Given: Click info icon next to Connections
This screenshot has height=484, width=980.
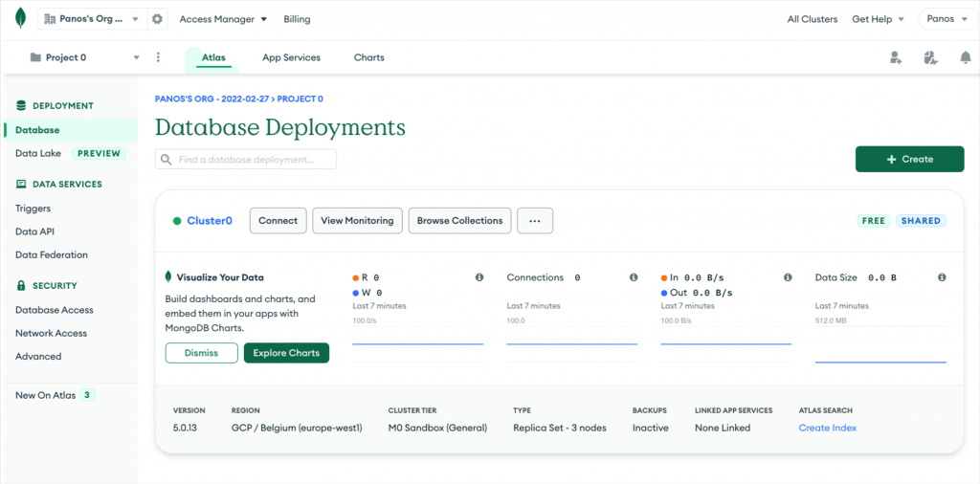Looking at the screenshot, I should click(x=634, y=277).
